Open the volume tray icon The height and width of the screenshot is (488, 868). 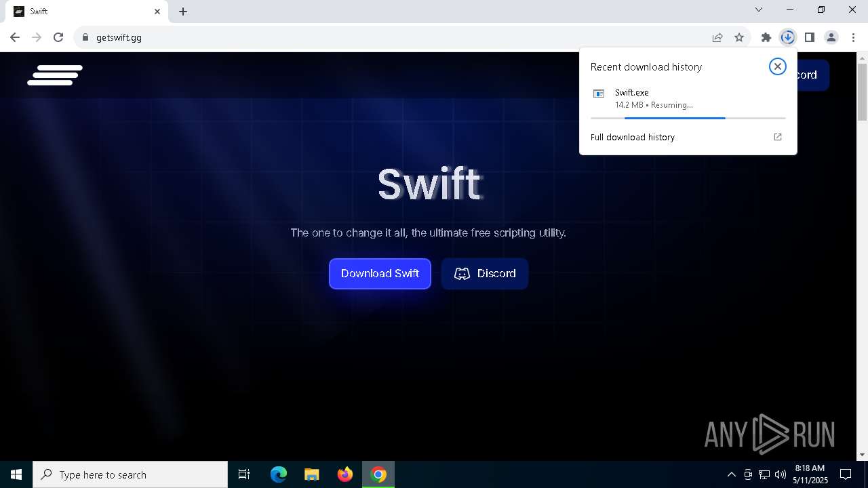(780, 474)
